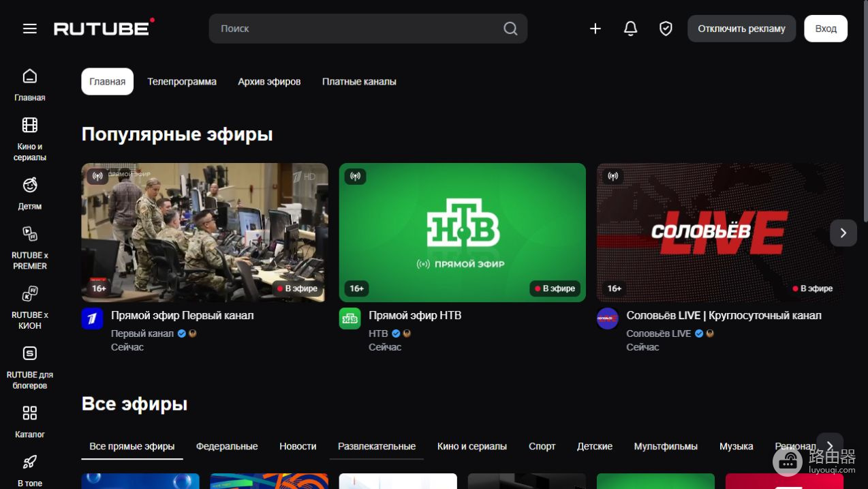Select Спорт filter tab
The width and height of the screenshot is (868, 489).
click(x=542, y=446)
